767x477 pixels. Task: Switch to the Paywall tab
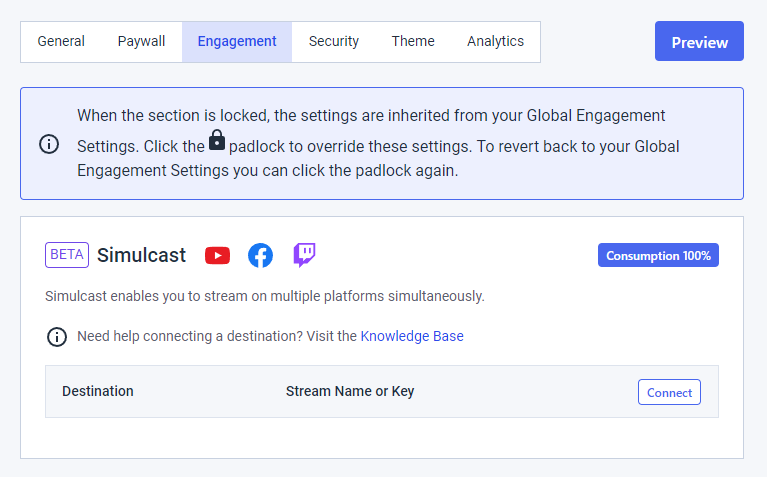141,42
